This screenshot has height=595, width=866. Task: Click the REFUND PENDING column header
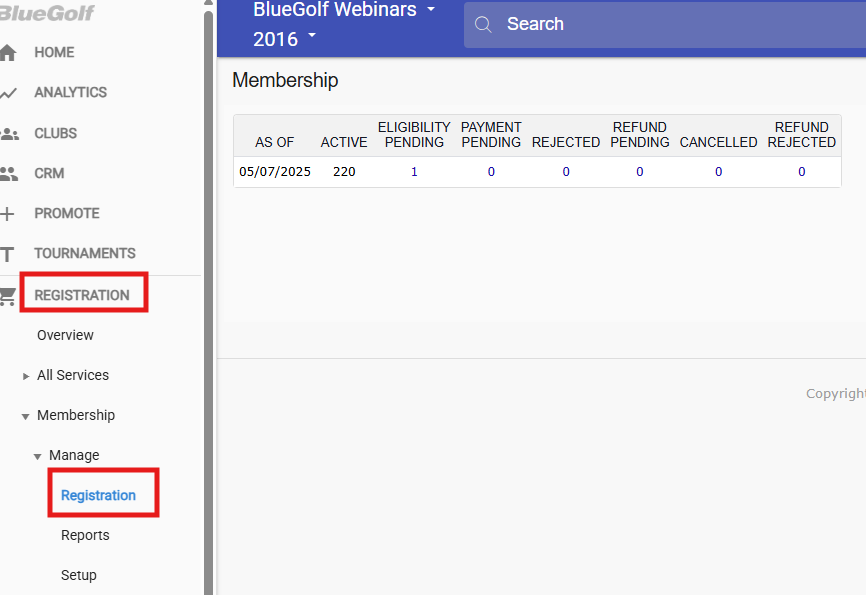pyautogui.click(x=640, y=135)
